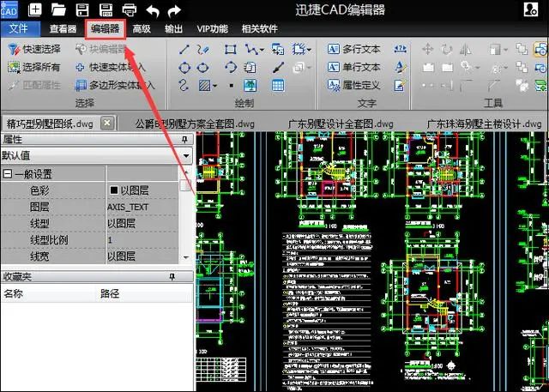Click the New file icon in the title bar
Image resolution: width=549 pixels, height=392 pixels.
pos(34,9)
